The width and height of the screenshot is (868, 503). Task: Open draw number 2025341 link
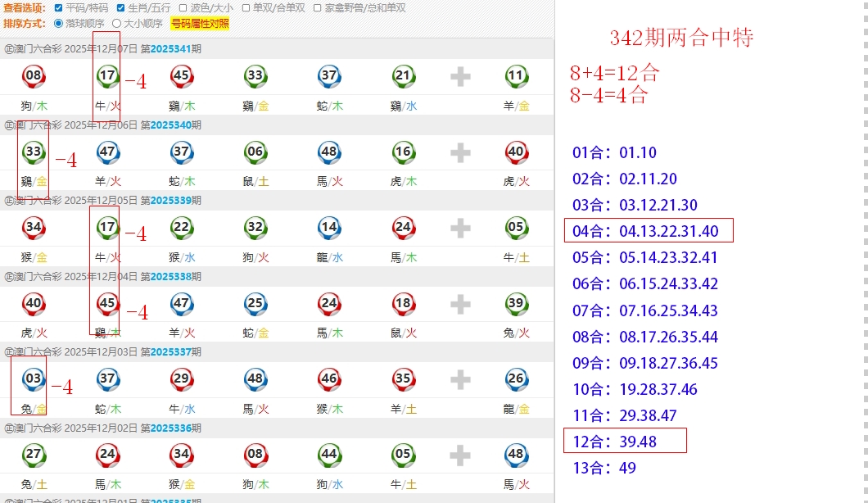click(x=170, y=49)
